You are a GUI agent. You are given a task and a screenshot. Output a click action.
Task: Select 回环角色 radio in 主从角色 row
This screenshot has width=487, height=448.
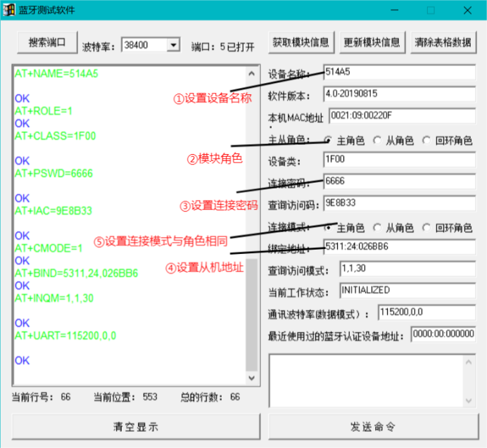point(426,141)
